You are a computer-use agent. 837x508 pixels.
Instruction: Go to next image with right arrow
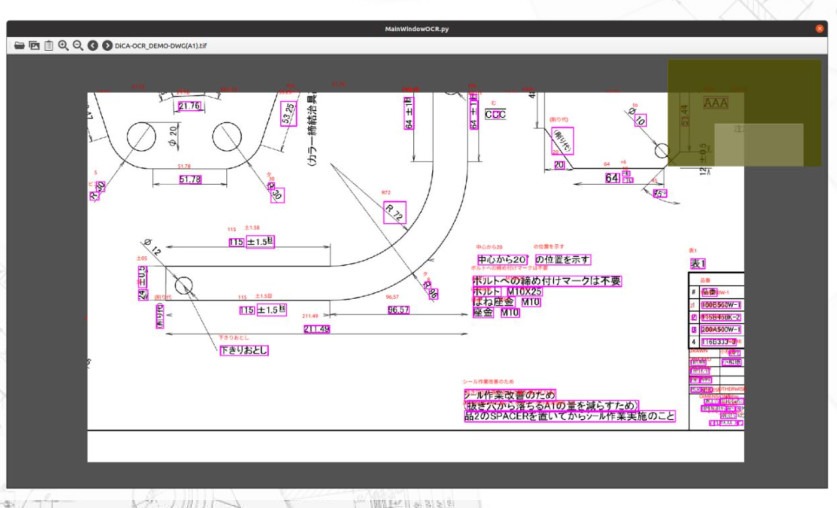click(x=107, y=45)
